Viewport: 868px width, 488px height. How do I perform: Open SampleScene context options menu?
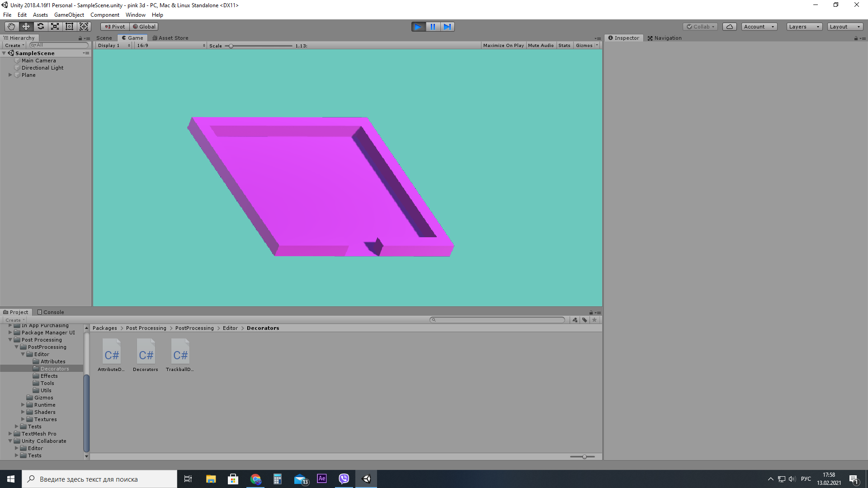(x=86, y=53)
